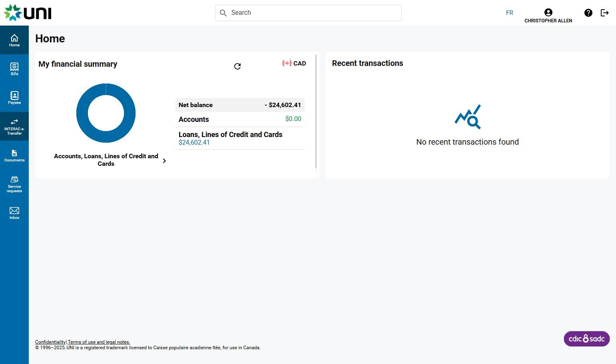The height and width of the screenshot is (364, 616).
Task: Open Terms of use and legal notes
Action: 99,342
